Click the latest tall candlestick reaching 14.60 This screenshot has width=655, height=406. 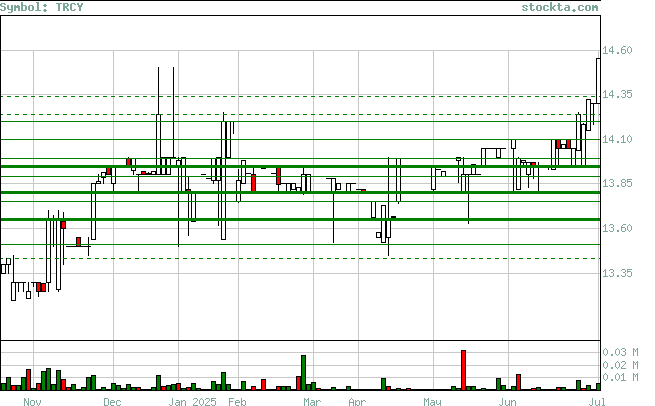click(x=598, y=81)
